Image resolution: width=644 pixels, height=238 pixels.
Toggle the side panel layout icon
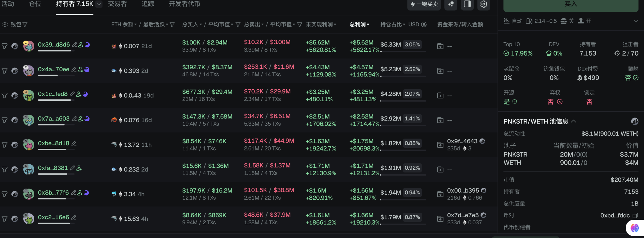467,4
